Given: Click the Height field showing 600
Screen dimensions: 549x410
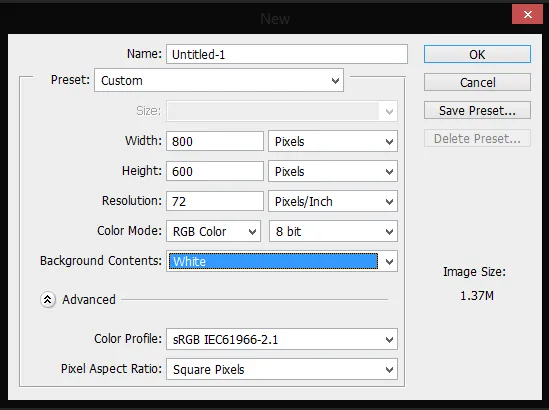Looking at the screenshot, I should [215, 171].
